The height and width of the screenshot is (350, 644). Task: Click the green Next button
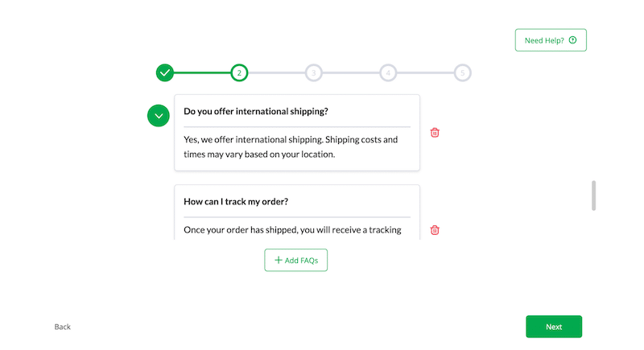(x=553, y=327)
